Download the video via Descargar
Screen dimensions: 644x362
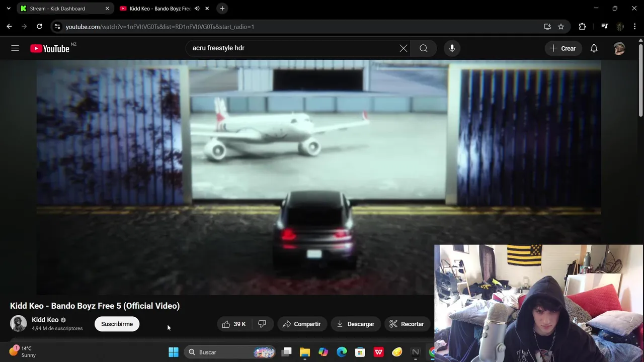(x=356, y=324)
